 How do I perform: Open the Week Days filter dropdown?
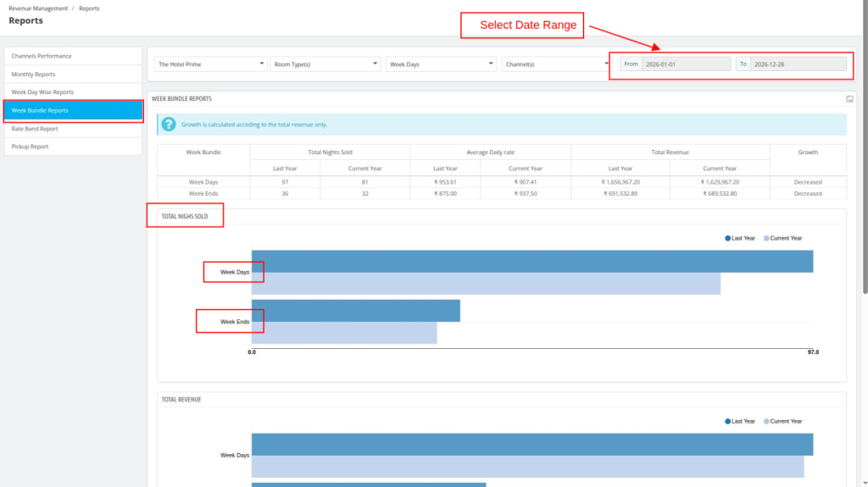pyautogui.click(x=441, y=64)
